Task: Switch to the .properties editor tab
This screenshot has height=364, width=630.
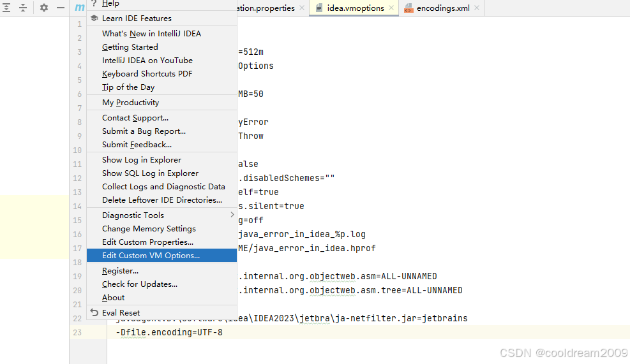Action: tap(273, 8)
